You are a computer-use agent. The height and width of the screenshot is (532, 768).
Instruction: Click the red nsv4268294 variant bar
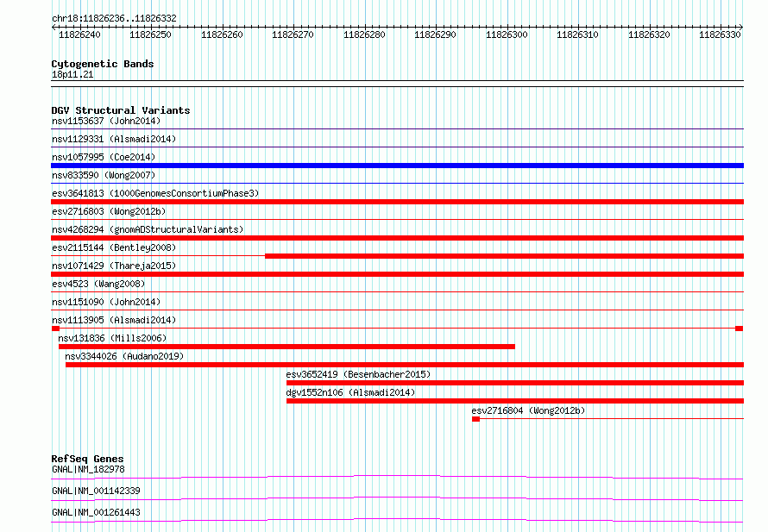tap(397, 238)
